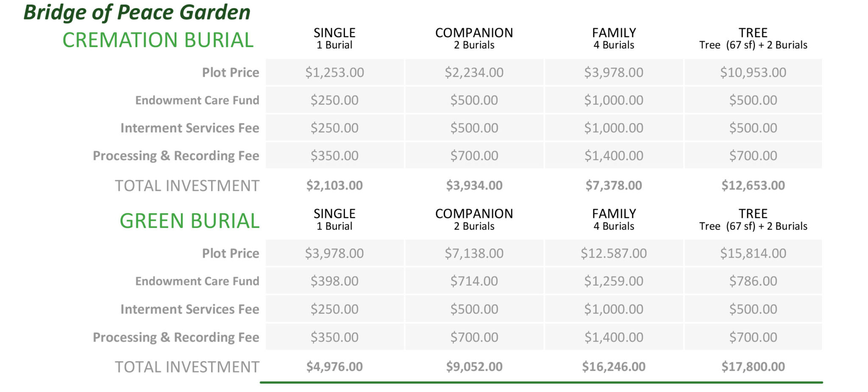Select the Cremation Tree plot price $10,953.00

tap(753, 72)
